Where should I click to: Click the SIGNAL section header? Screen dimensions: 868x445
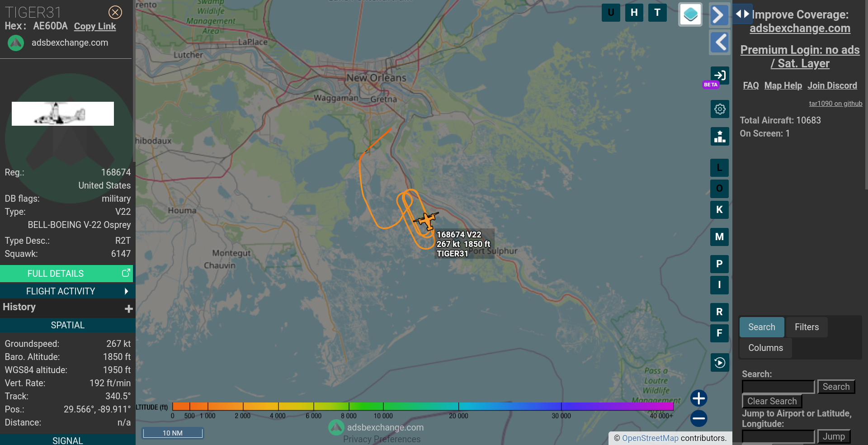pos(67,440)
